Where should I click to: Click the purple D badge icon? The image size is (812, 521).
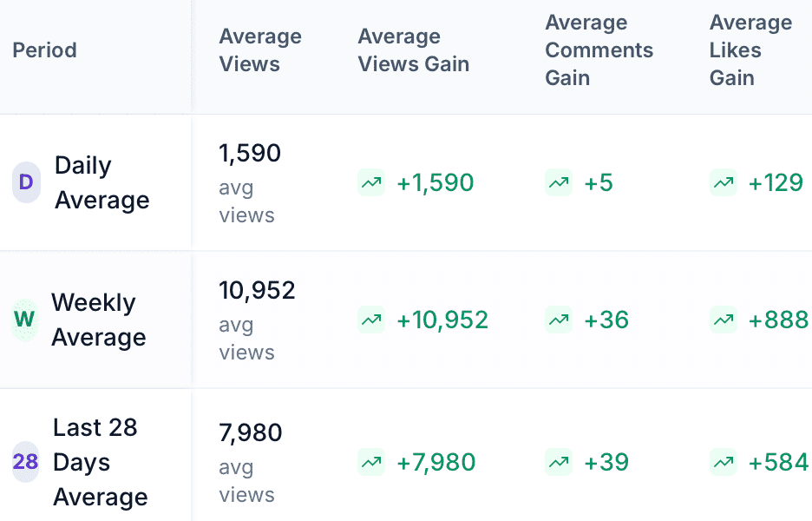point(26,182)
